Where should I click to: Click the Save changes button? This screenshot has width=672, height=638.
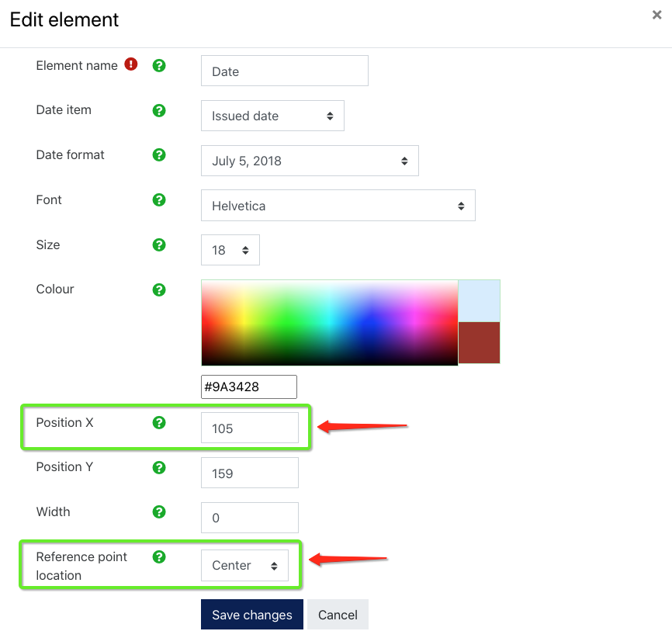(251, 614)
